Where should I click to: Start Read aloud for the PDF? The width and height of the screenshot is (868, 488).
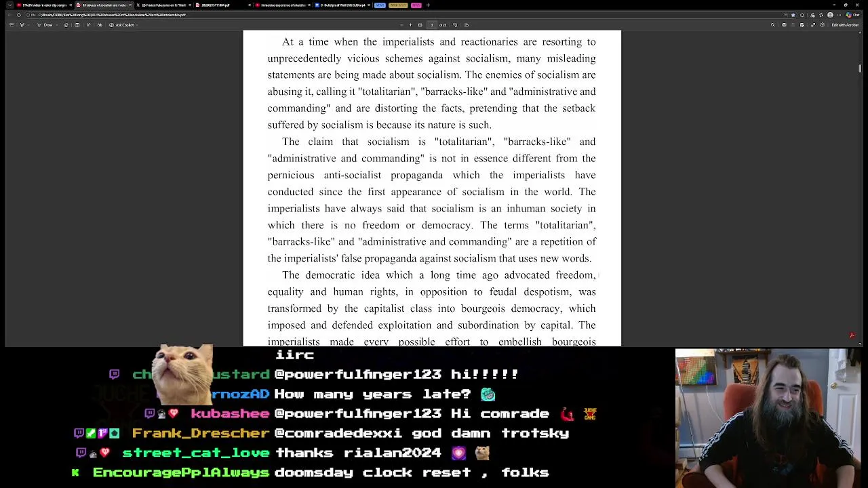click(88, 25)
